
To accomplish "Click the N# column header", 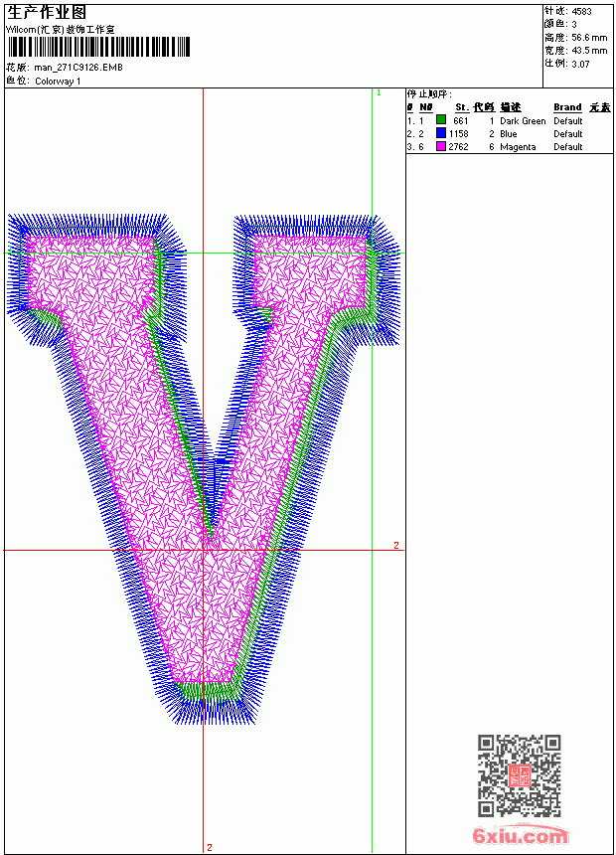I will [x=426, y=107].
